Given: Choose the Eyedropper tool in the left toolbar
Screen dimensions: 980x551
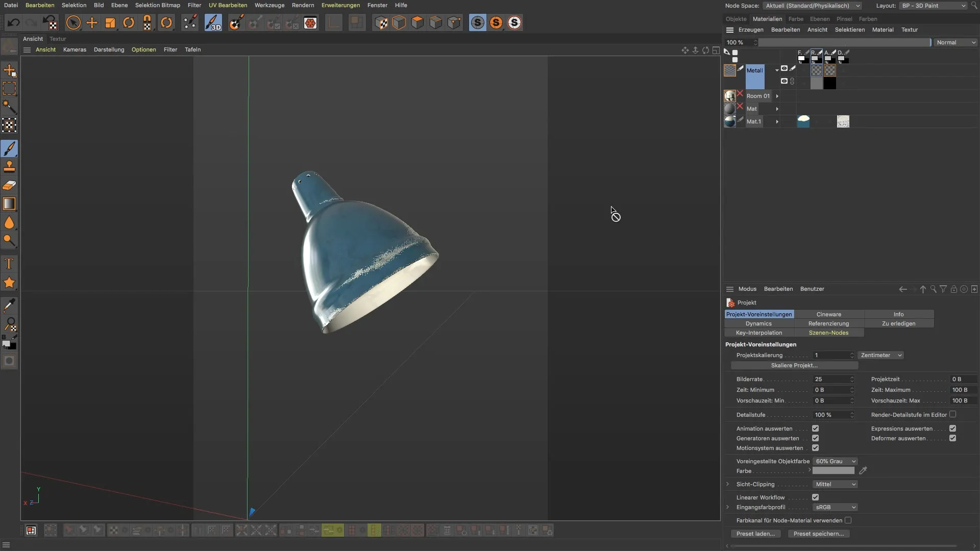Looking at the screenshot, I should click(x=9, y=306).
